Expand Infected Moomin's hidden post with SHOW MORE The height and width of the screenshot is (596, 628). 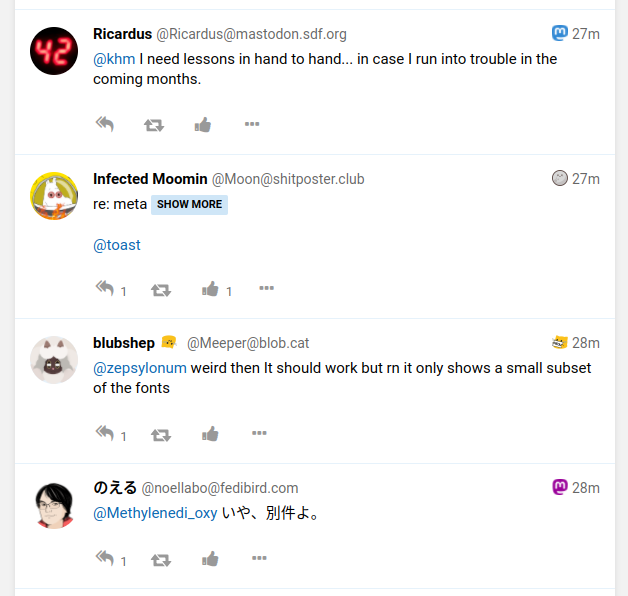click(189, 205)
